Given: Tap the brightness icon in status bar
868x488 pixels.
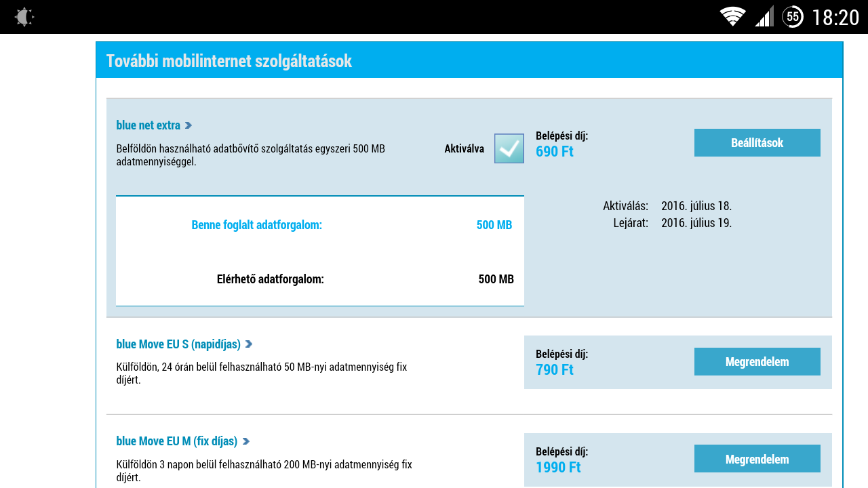Looking at the screenshot, I should point(24,17).
